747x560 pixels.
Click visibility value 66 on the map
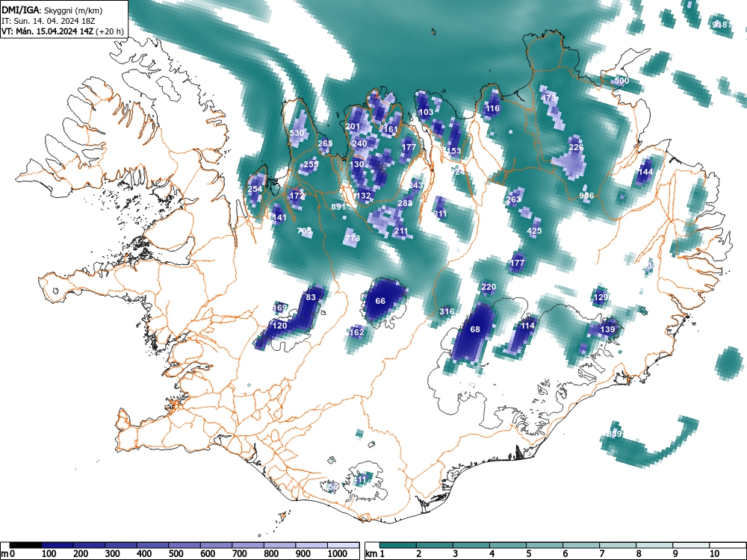pyautogui.click(x=380, y=301)
